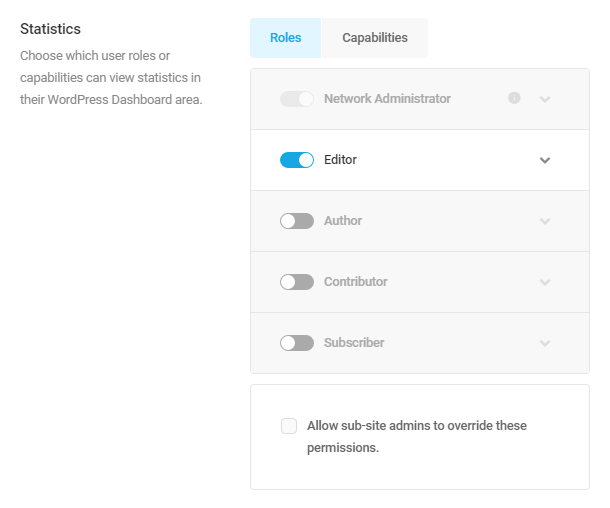The width and height of the screenshot is (610, 508).
Task: Click the Editor role label
Action: point(340,159)
